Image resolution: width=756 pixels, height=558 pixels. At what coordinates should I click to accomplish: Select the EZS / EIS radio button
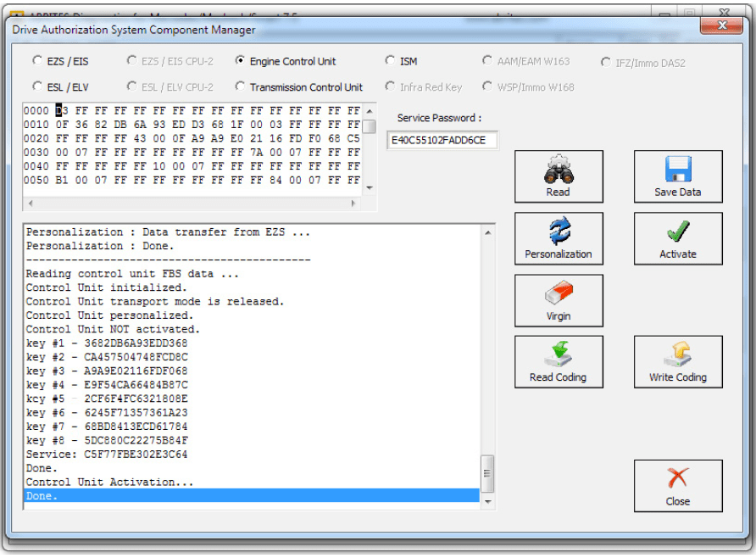coord(37,61)
